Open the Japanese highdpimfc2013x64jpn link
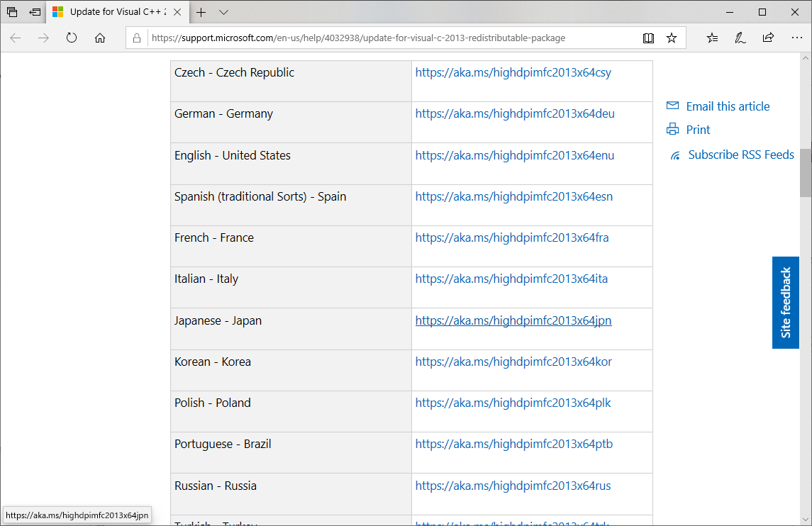This screenshot has width=812, height=526. point(513,320)
